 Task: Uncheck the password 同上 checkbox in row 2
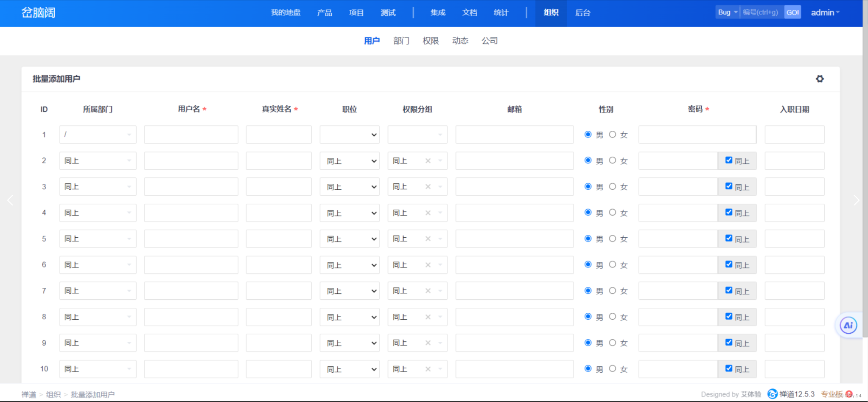coord(729,160)
